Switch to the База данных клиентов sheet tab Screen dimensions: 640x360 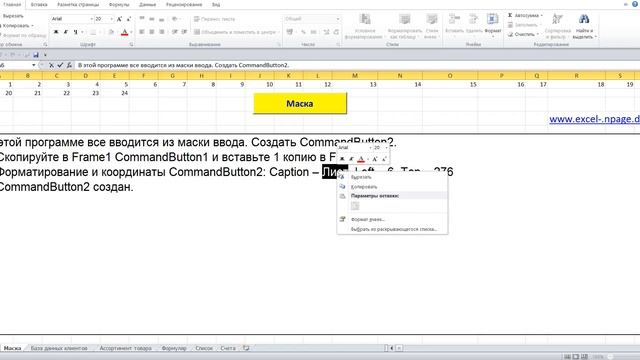pos(59,348)
